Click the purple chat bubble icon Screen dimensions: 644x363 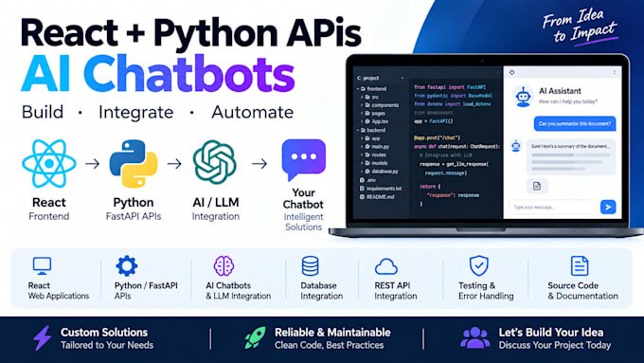(303, 159)
